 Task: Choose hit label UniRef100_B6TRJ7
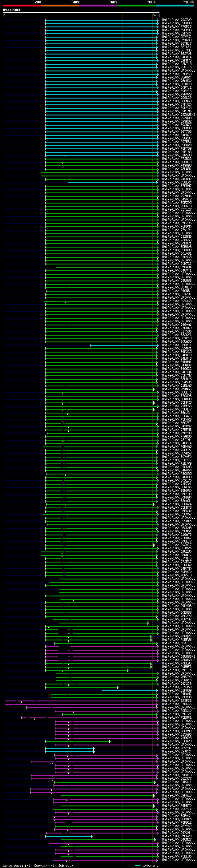point(177,43)
